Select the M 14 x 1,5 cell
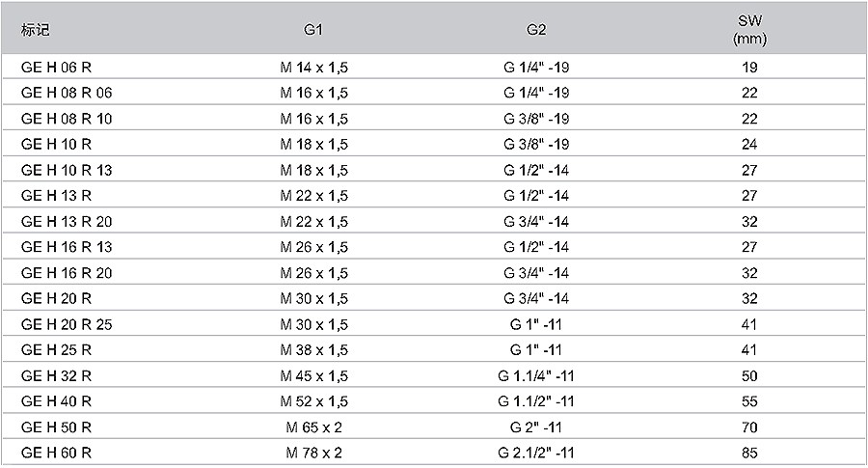The height and width of the screenshot is (468, 868). tap(313, 68)
